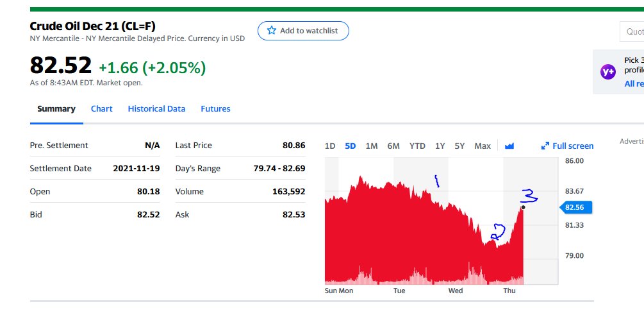Click the large 82.52 price quote
644x313 pixels.
(61, 65)
